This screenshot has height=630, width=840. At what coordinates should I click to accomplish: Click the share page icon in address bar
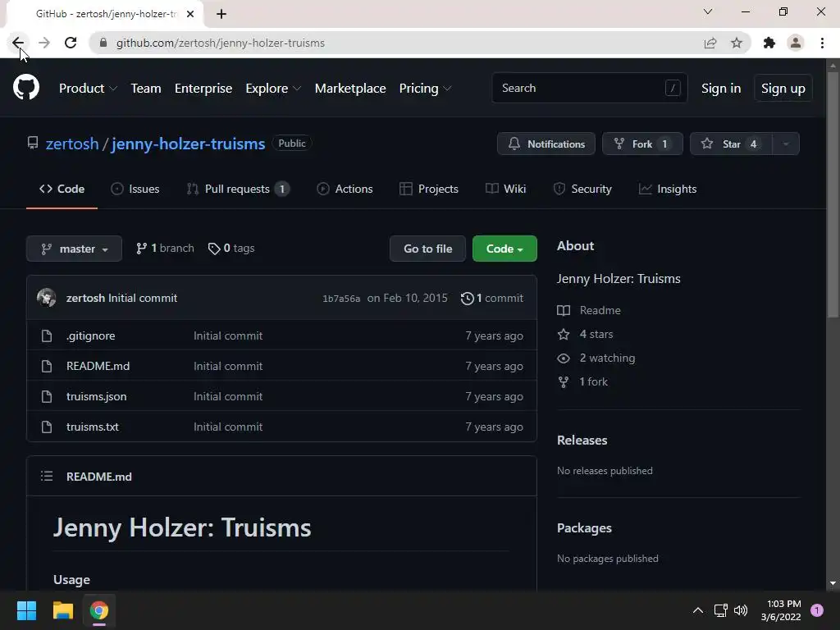(x=710, y=43)
